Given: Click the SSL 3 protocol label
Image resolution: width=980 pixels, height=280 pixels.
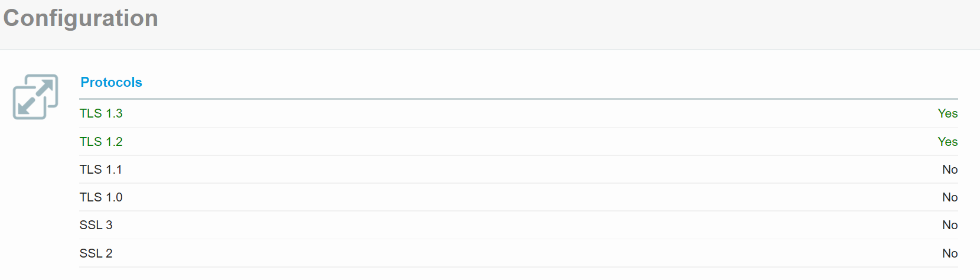Looking at the screenshot, I should click(96, 225).
